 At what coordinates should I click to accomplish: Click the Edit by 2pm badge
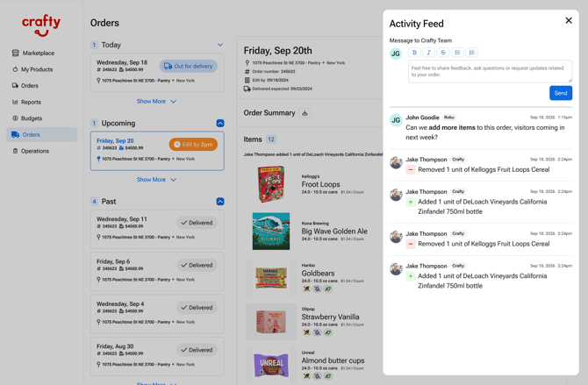pyautogui.click(x=193, y=145)
